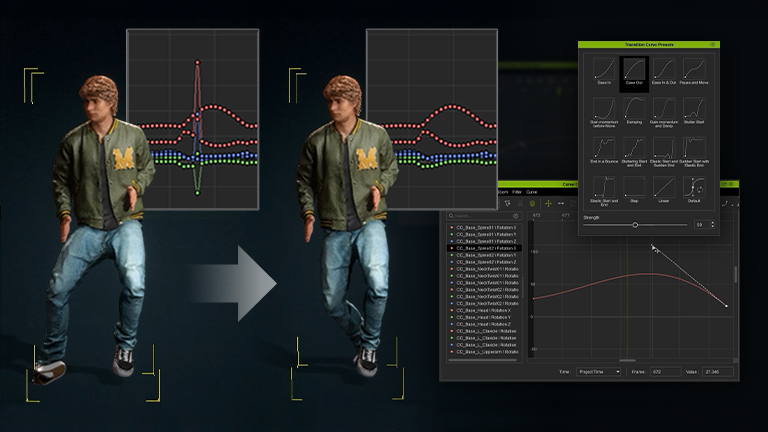Select the Damping curve preset
This screenshot has height=432, width=768.
633,109
